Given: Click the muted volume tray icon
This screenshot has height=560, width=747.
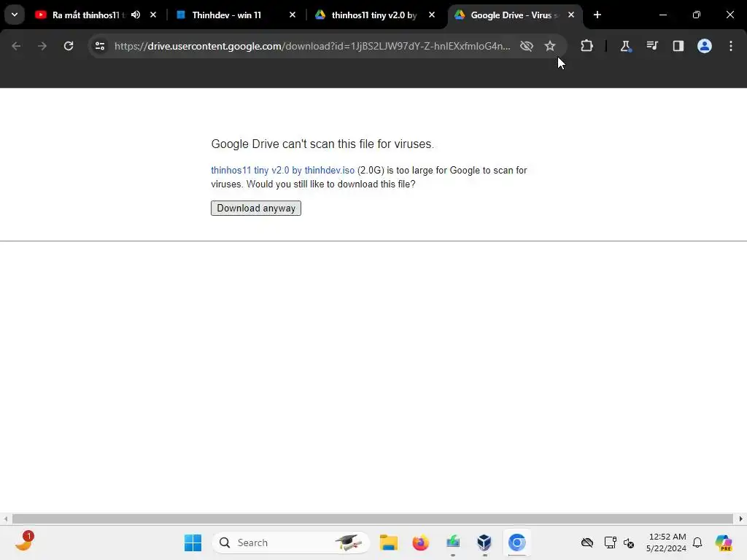Looking at the screenshot, I should [628, 542].
